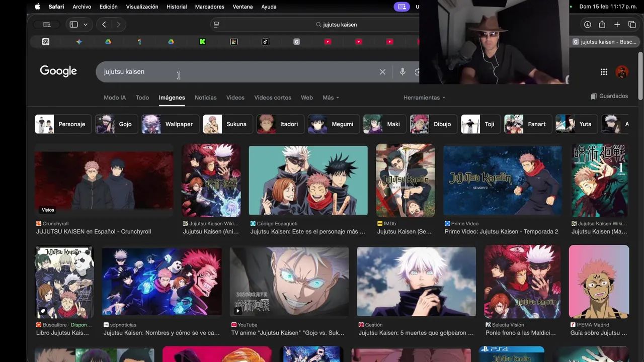Select the jujutsu kaisen - Busc... Safari tab
644x362 pixels.
(x=605, y=42)
